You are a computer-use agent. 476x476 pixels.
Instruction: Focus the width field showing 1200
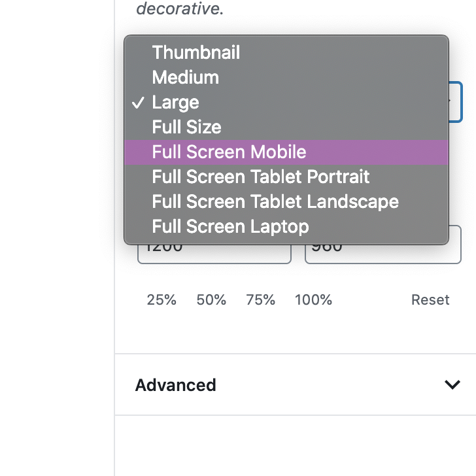(214, 254)
